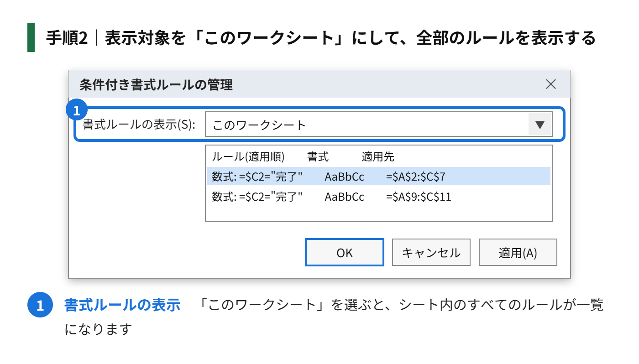The width and height of the screenshot is (639, 364).
Task: Click the AaBbCc preview in the $A$9:$C$11 row
Action: click(345, 197)
